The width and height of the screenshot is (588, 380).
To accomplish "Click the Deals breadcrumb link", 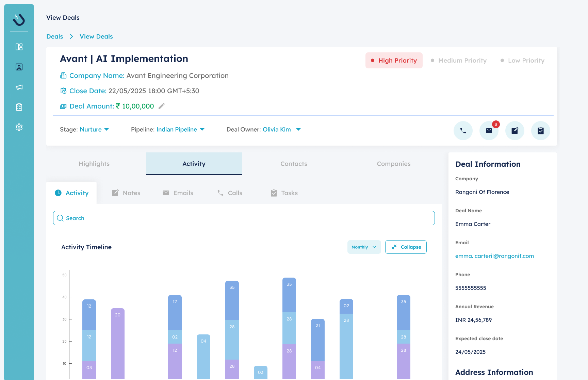I will (55, 36).
